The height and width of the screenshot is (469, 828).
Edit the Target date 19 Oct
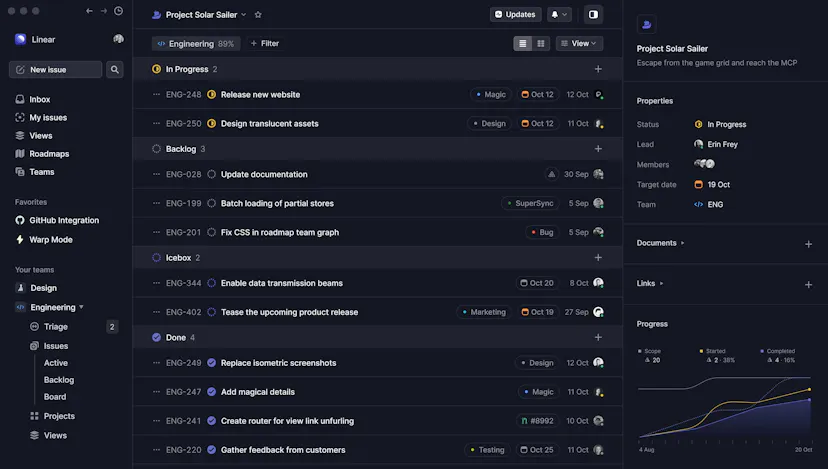tap(712, 185)
